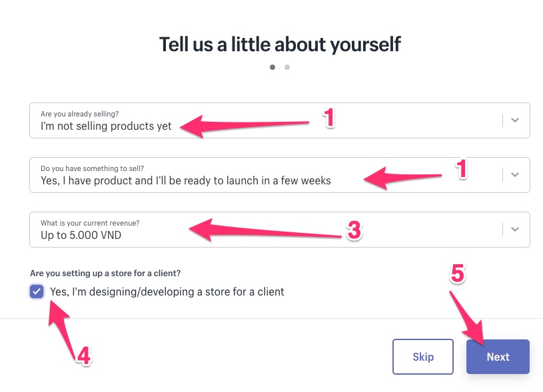Image resolution: width=543 pixels, height=392 pixels.
Task: Click 'Do you have something to sell?' label
Action: (92, 168)
